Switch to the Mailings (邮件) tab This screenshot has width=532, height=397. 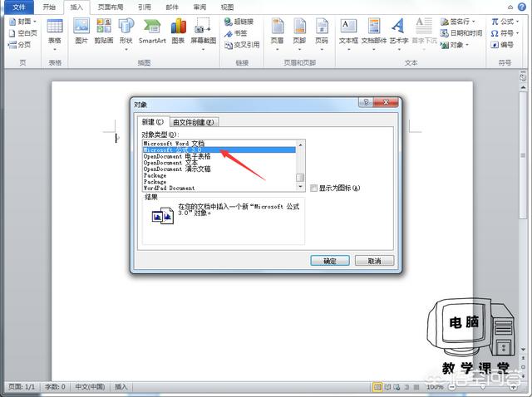172,7
